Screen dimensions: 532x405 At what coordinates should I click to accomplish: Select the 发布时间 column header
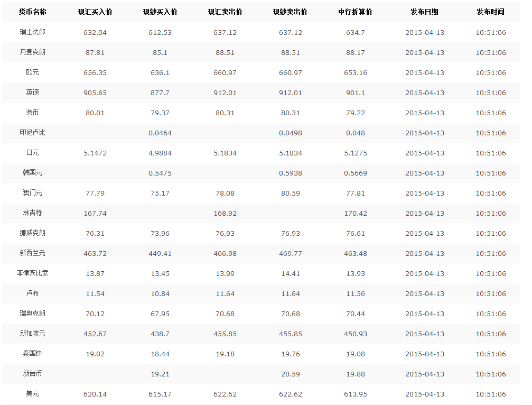[x=490, y=12]
